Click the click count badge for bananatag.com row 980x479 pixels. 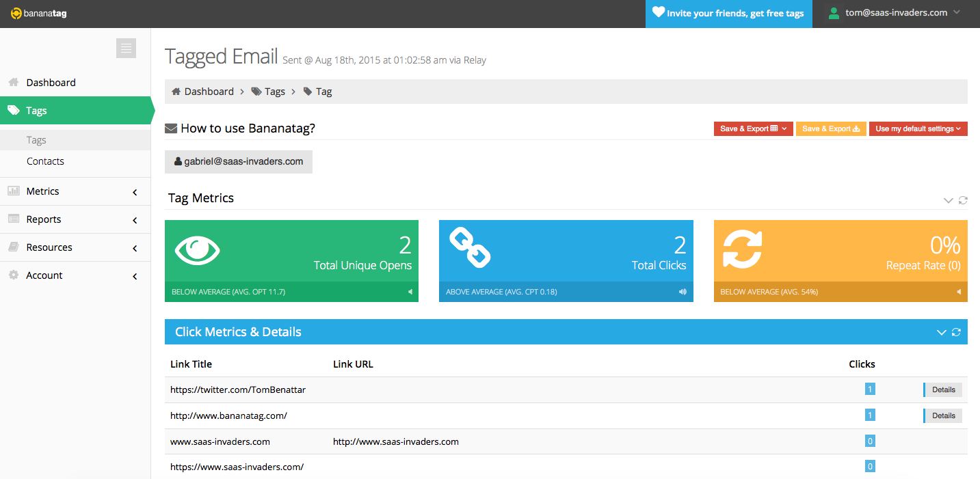[x=870, y=415]
